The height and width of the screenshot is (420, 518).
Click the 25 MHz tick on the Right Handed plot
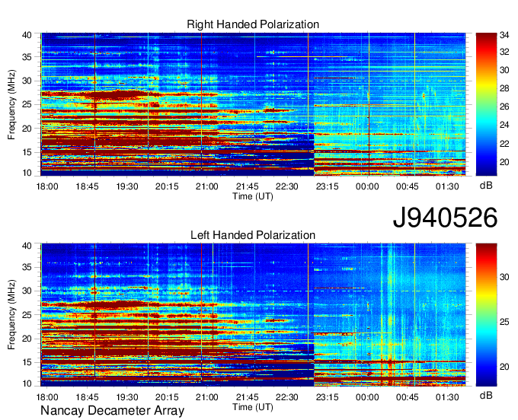(27, 105)
